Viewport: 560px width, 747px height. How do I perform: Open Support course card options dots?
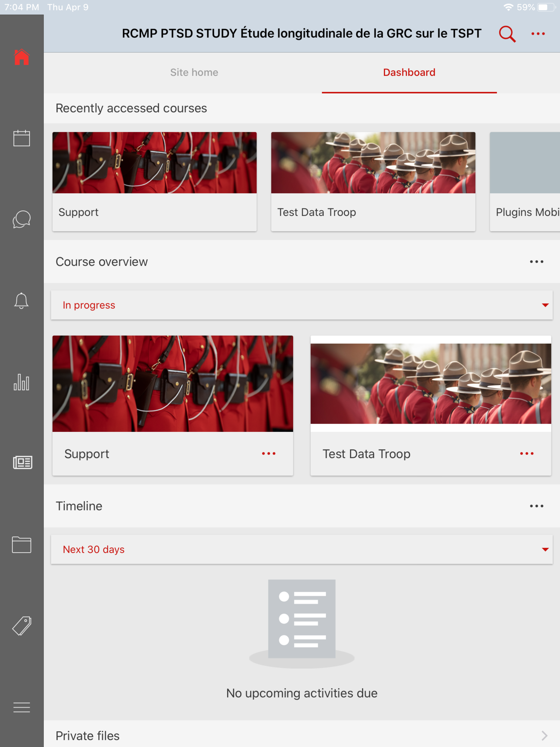tap(269, 454)
